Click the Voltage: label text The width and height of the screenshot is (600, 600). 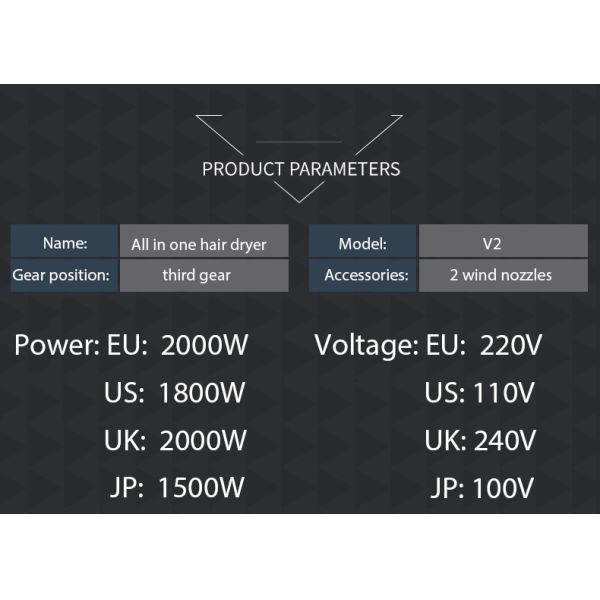[366, 347]
